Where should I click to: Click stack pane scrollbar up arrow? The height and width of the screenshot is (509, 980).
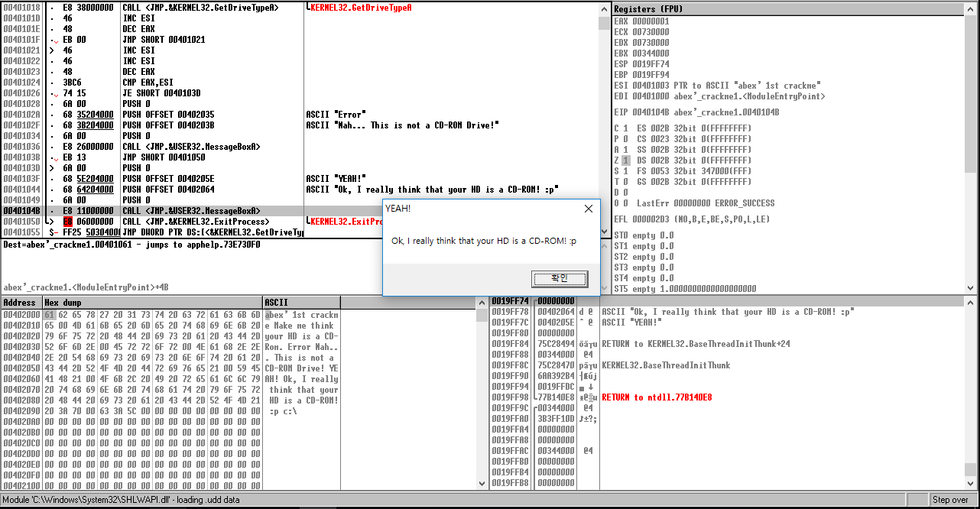(x=971, y=301)
